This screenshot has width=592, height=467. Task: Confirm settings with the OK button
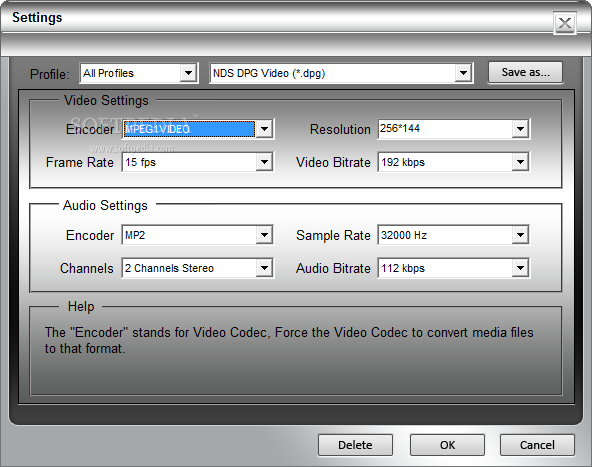[x=447, y=445]
